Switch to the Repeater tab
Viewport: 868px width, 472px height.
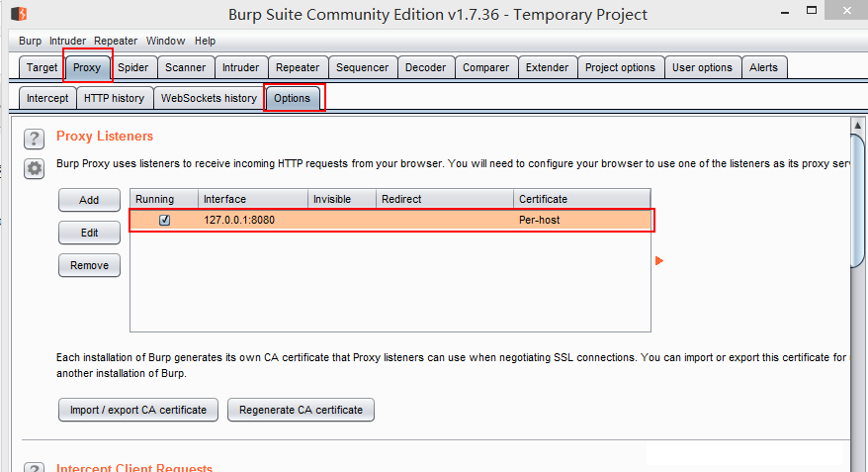[298, 67]
